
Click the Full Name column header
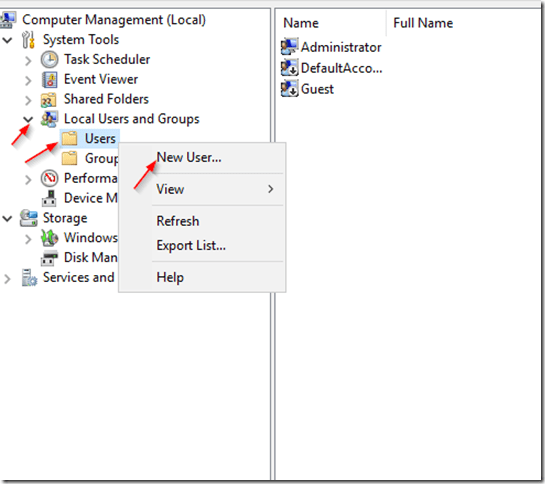coord(423,23)
